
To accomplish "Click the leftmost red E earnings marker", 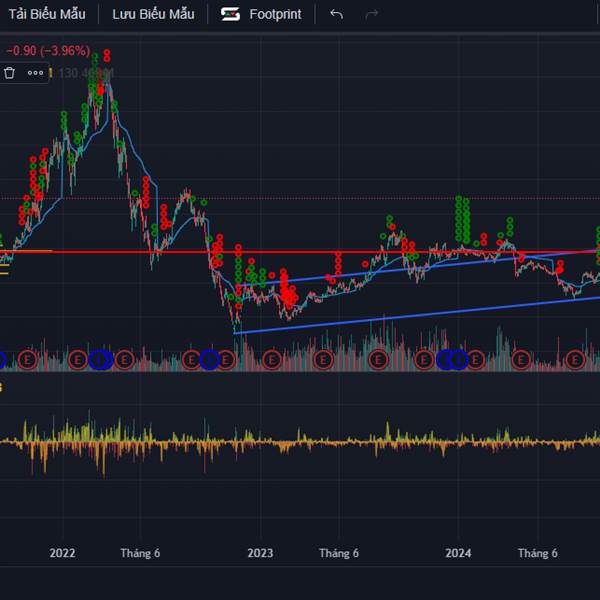I will point(27,359).
